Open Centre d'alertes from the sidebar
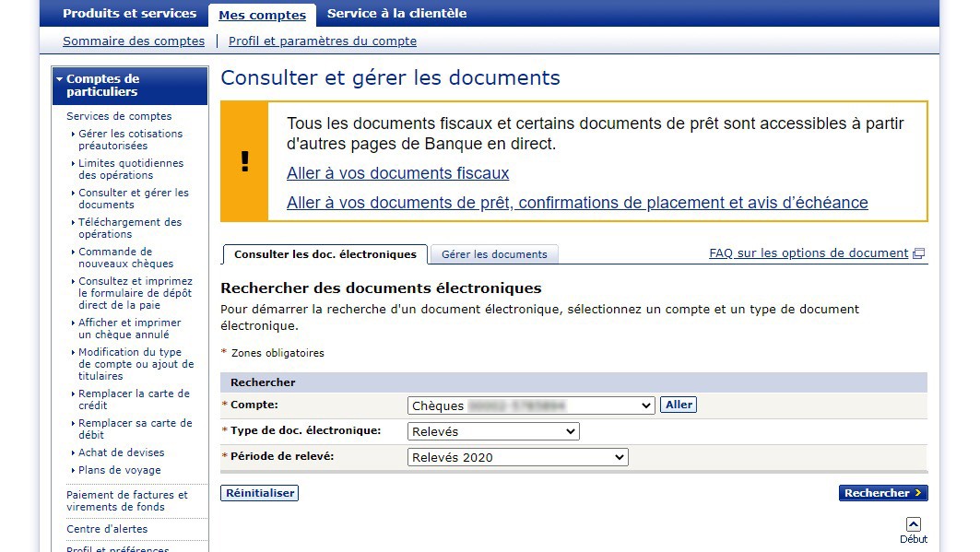 [x=106, y=528]
